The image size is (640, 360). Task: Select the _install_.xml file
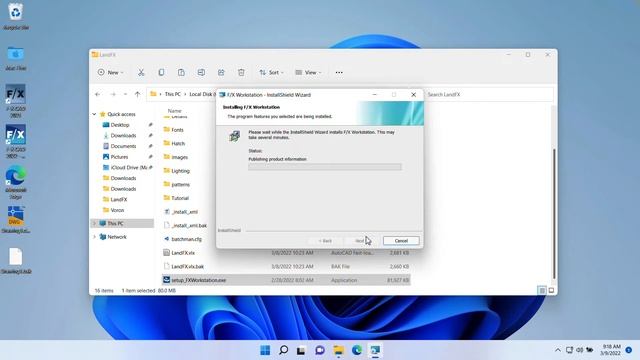(184, 212)
